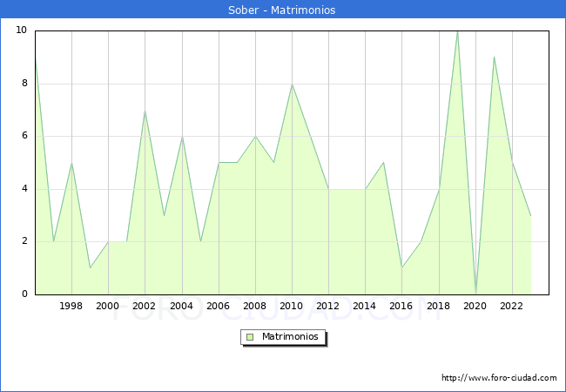The image size is (566, 392).
Task: Select the 2016 x-axis label
Action: (x=401, y=306)
